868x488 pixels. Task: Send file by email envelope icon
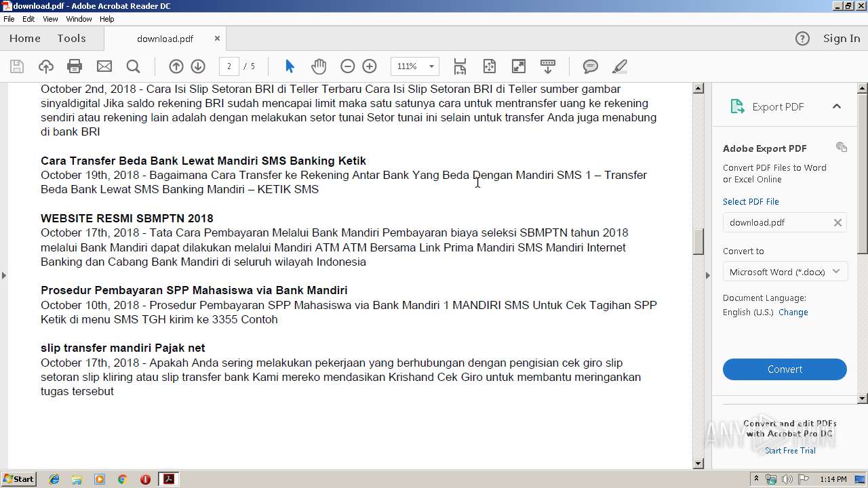(x=104, y=66)
